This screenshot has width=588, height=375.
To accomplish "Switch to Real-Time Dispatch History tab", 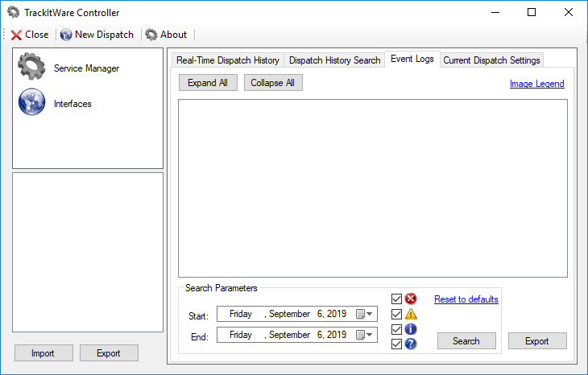I will (228, 60).
